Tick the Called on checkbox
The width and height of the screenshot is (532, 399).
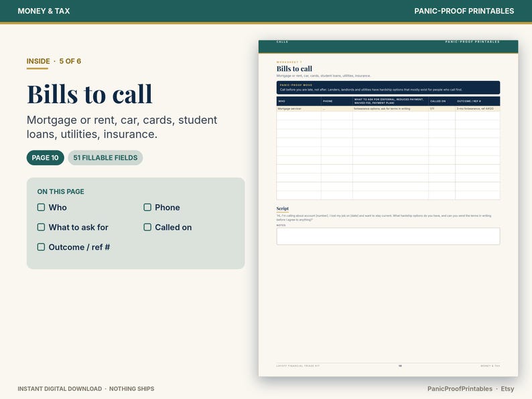pyautogui.click(x=147, y=227)
